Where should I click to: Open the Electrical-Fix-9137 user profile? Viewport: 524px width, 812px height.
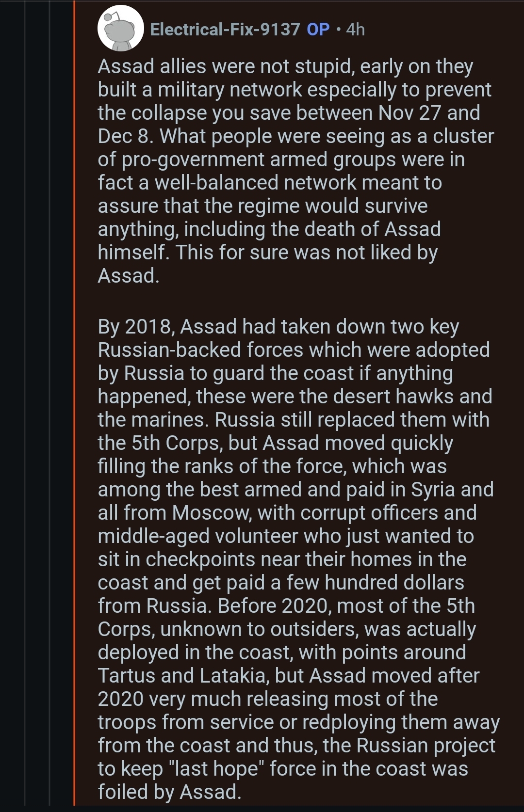[x=225, y=30]
